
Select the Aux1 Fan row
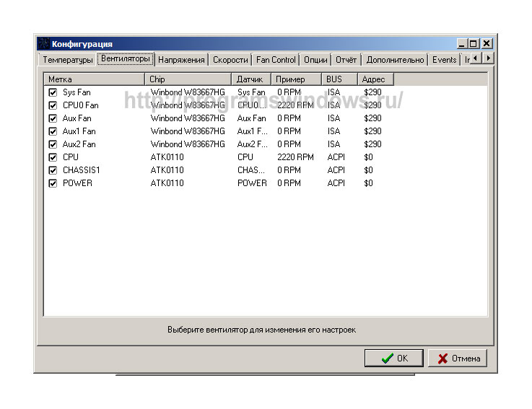pyautogui.click(x=79, y=131)
